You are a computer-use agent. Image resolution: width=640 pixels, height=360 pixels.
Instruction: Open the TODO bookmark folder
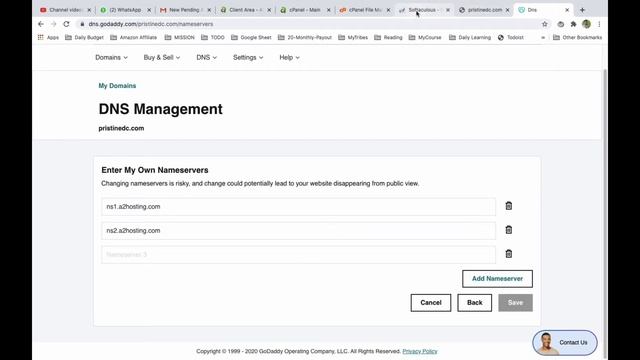coord(213,37)
